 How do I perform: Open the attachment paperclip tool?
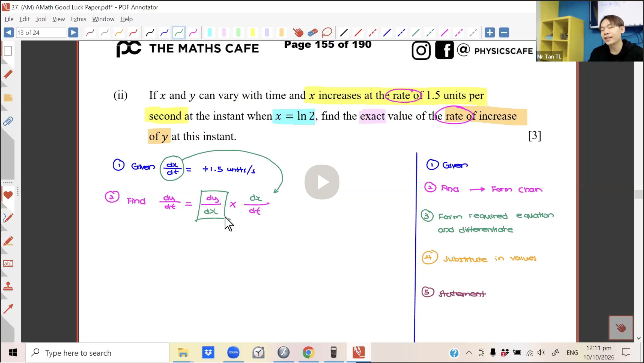tap(8, 121)
